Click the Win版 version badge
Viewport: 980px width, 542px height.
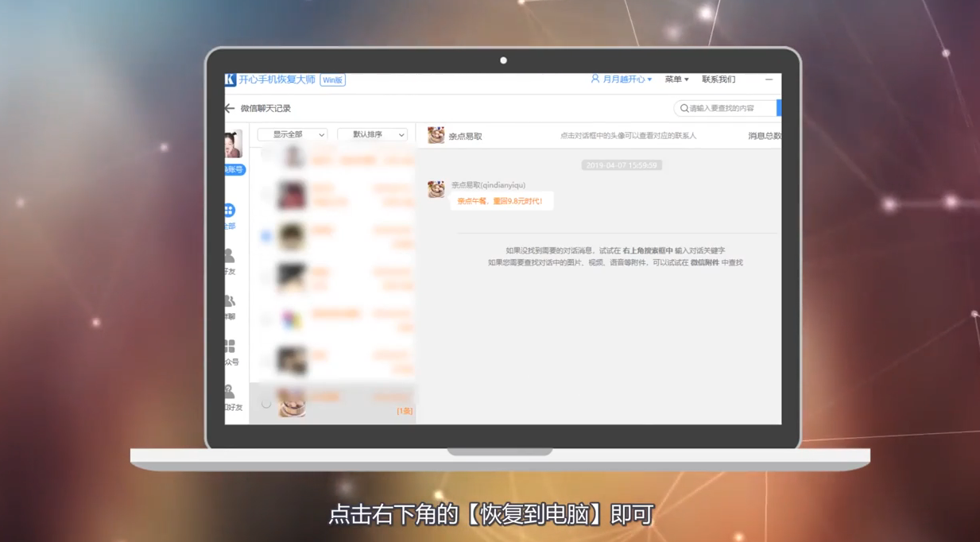click(332, 80)
